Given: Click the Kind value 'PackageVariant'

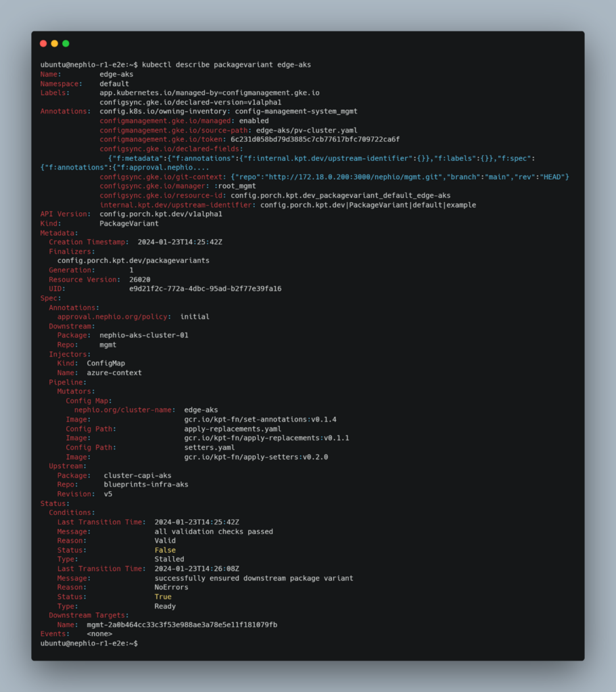Looking at the screenshot, I should (129, 224).
